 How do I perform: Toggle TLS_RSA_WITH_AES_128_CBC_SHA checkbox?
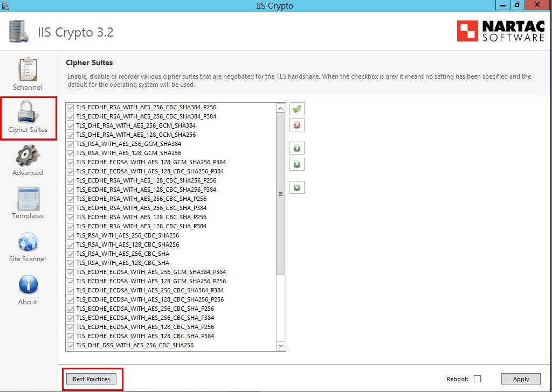coord(71,263)
